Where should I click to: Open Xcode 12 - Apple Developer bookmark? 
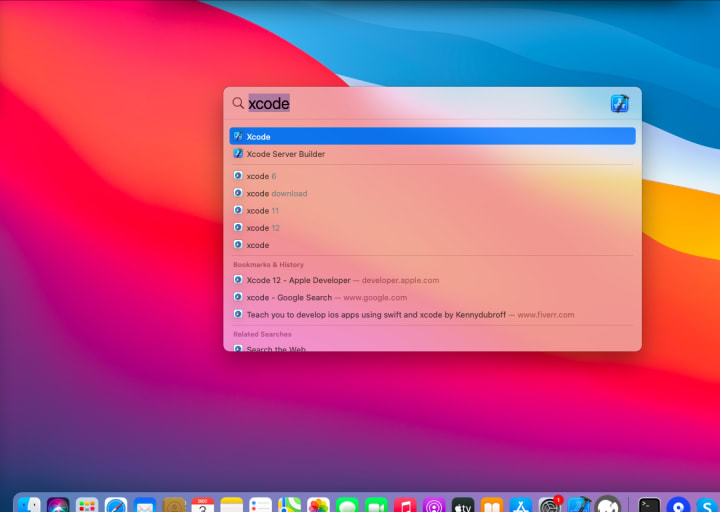tap(432, 280)
